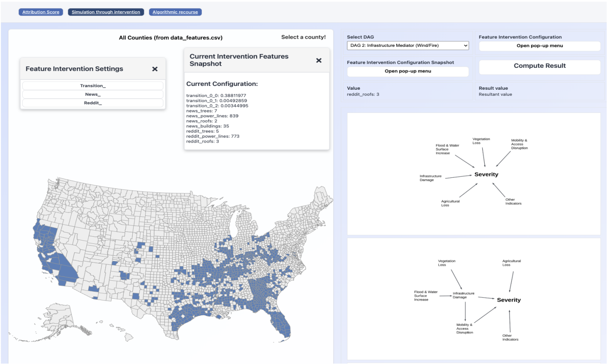Expand the Select DAG dropdown
Screen dimensions: 608x364
coord(407,45)
